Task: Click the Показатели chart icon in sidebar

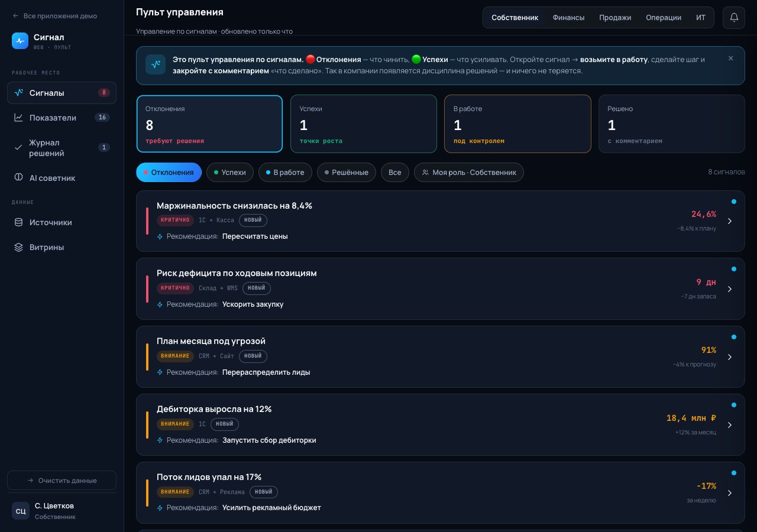Action: (18, 118)
